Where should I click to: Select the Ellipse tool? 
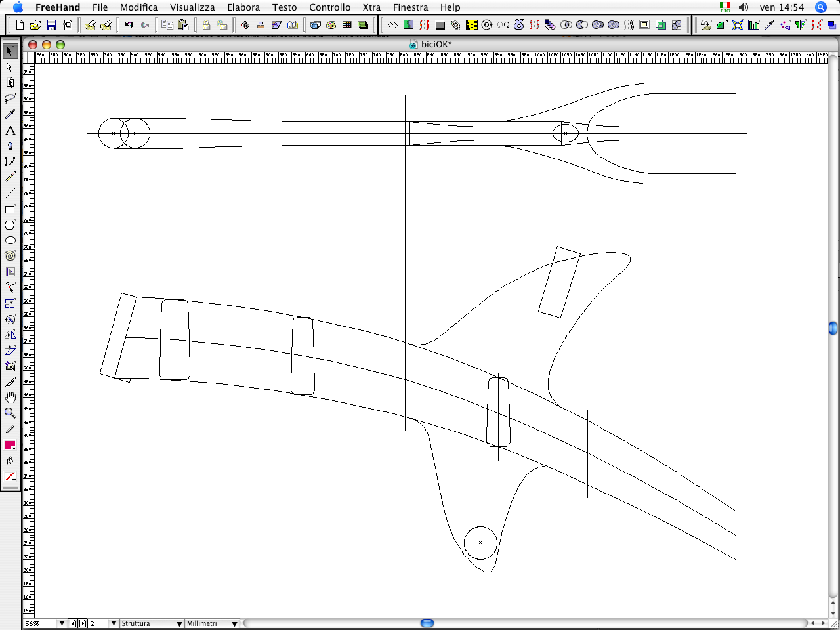click(10, 240)
